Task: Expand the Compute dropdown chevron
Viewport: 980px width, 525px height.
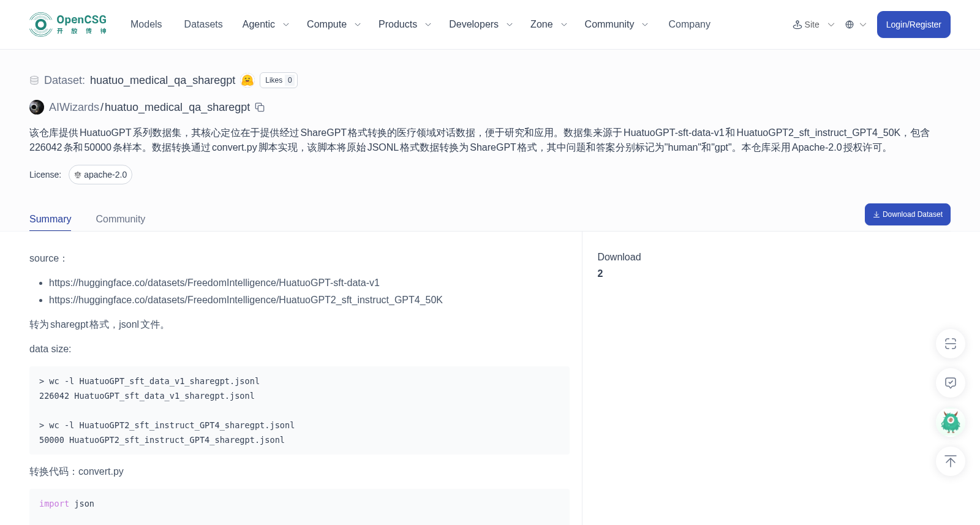Action: tap(358, 25)
